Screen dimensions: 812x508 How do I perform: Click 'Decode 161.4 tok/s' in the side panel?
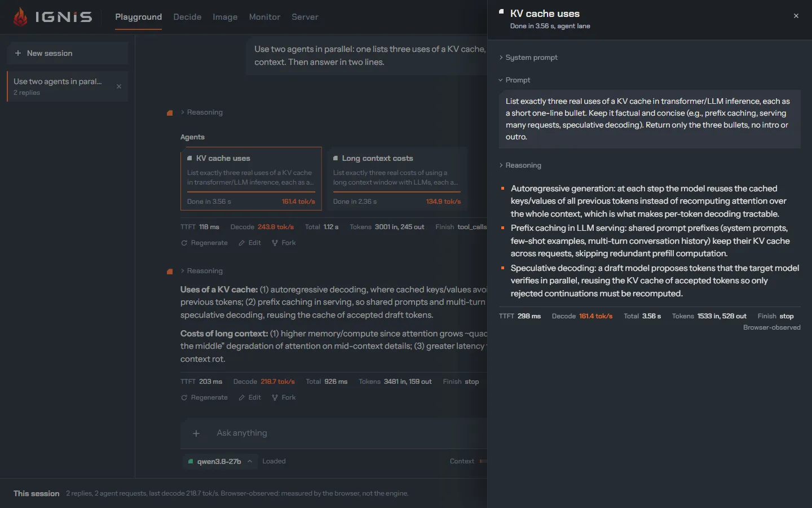(582, 316)
